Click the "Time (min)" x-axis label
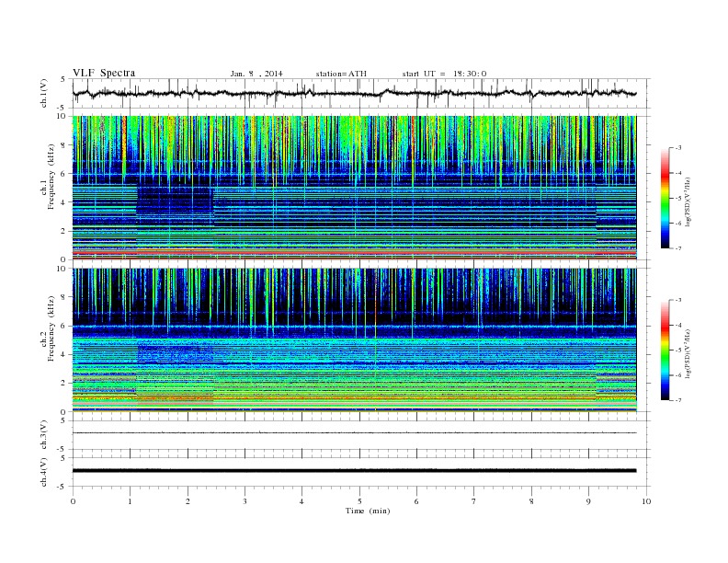This screenshot has height=563, width=728. click(368, 511)
